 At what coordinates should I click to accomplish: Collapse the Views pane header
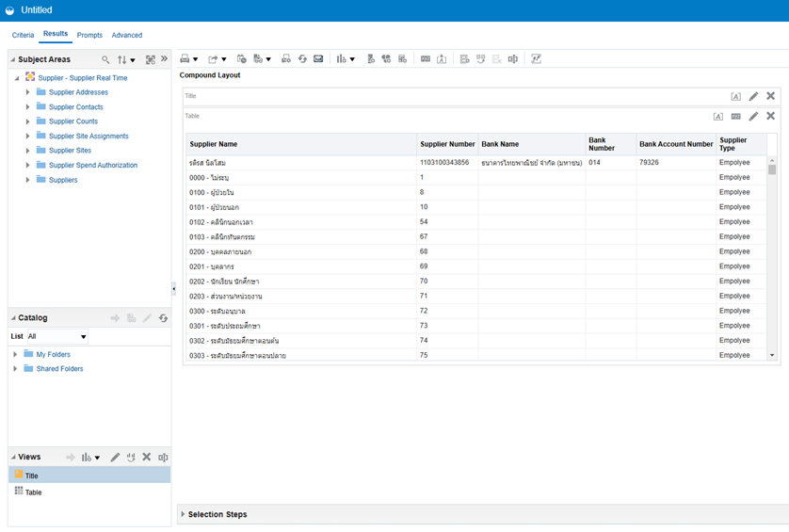[x=13, y=457]
